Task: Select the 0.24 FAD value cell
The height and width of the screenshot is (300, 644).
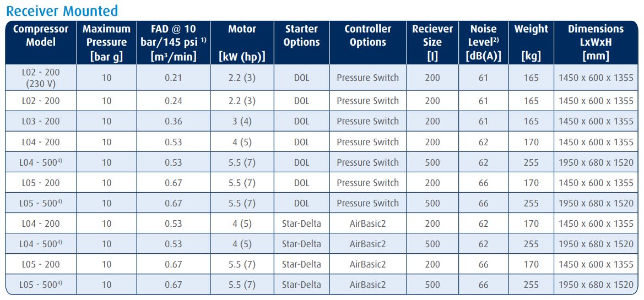Action: pos(174,101)
